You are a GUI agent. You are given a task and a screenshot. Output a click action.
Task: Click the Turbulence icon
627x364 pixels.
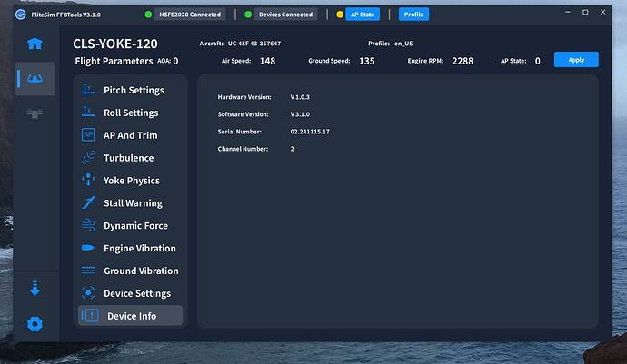88,158
